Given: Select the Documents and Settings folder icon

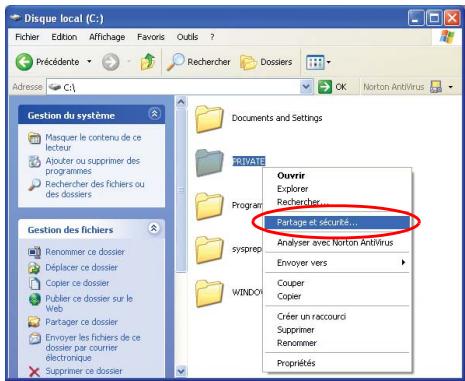Looking at the screenshot, I should tap(209, 119).
